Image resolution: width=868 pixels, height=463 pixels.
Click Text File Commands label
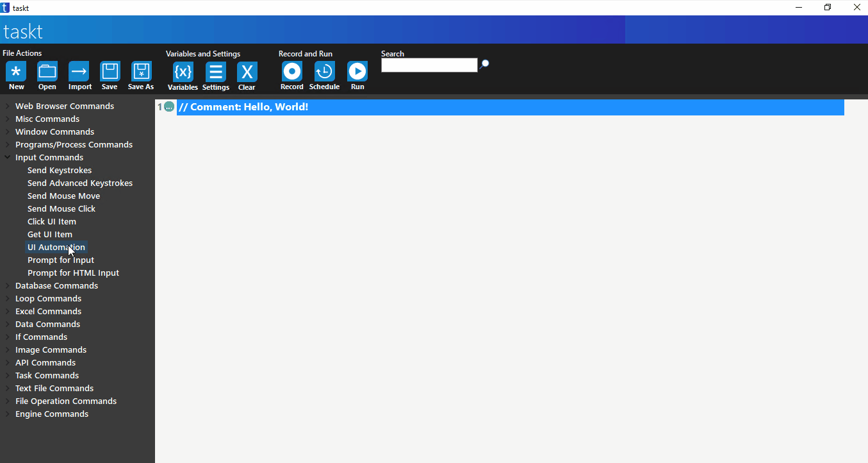point(54,389)
